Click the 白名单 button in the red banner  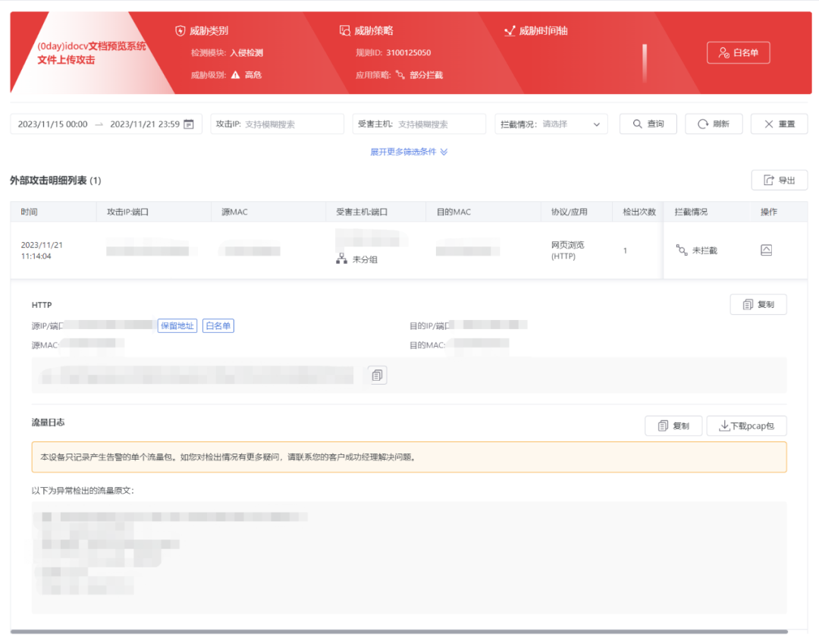tap(738, 53)
